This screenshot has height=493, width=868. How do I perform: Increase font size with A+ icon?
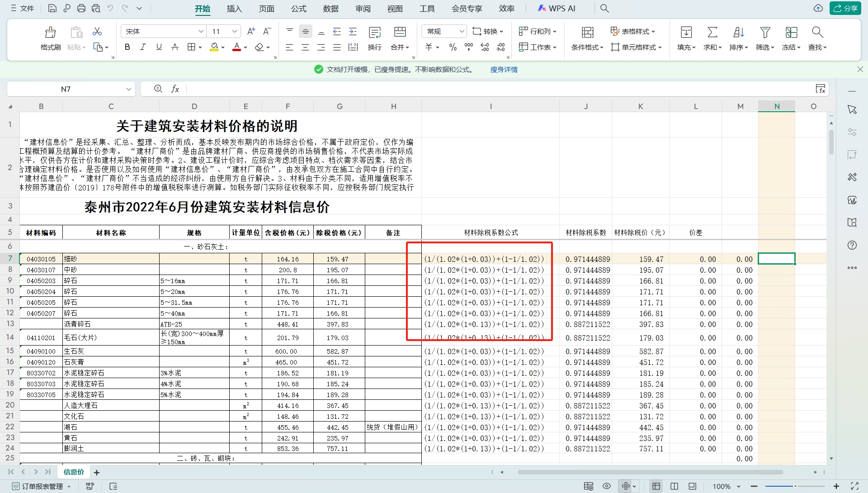(x=251, y=31)
